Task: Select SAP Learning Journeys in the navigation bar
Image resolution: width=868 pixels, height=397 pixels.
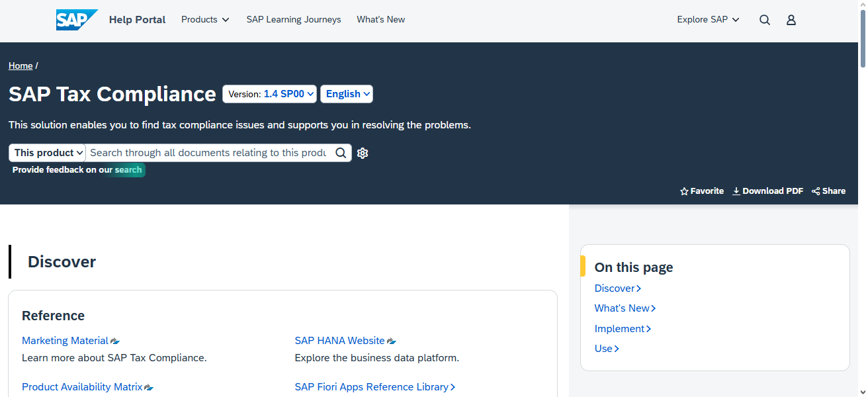Action: (294, 19)
